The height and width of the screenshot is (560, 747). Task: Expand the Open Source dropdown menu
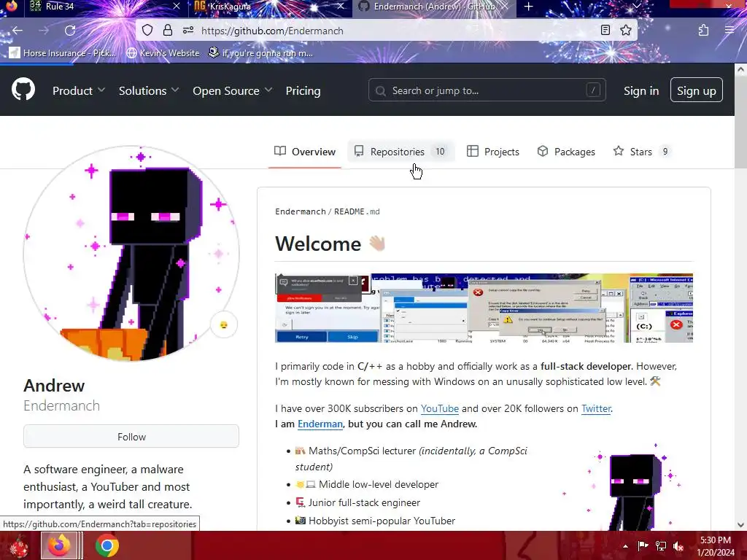[x=233, y=90]
